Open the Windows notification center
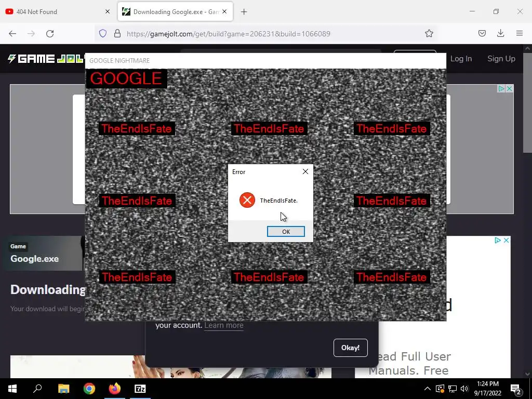The height and width of the screenshot is (399, 532). point(516,389)
